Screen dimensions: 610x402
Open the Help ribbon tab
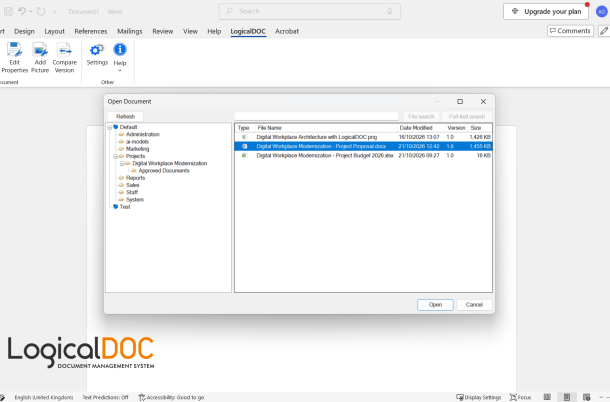coord(214,31)
